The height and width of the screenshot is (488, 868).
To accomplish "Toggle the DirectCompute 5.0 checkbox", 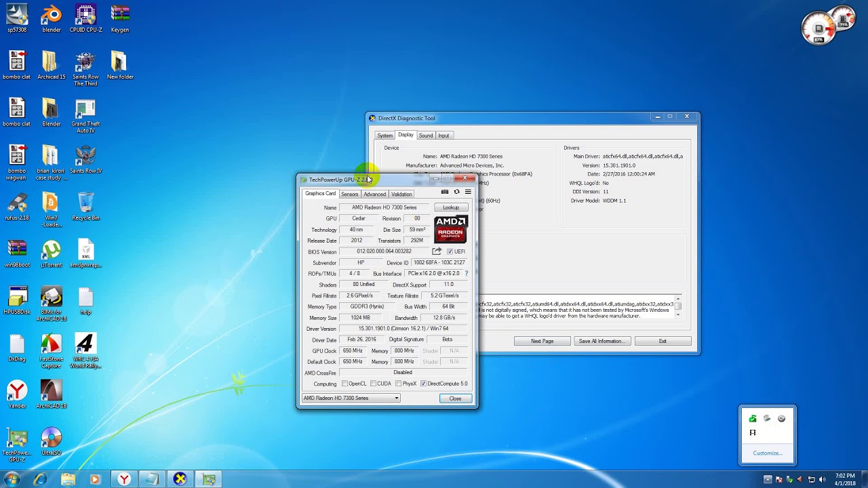I will [423, 384].
